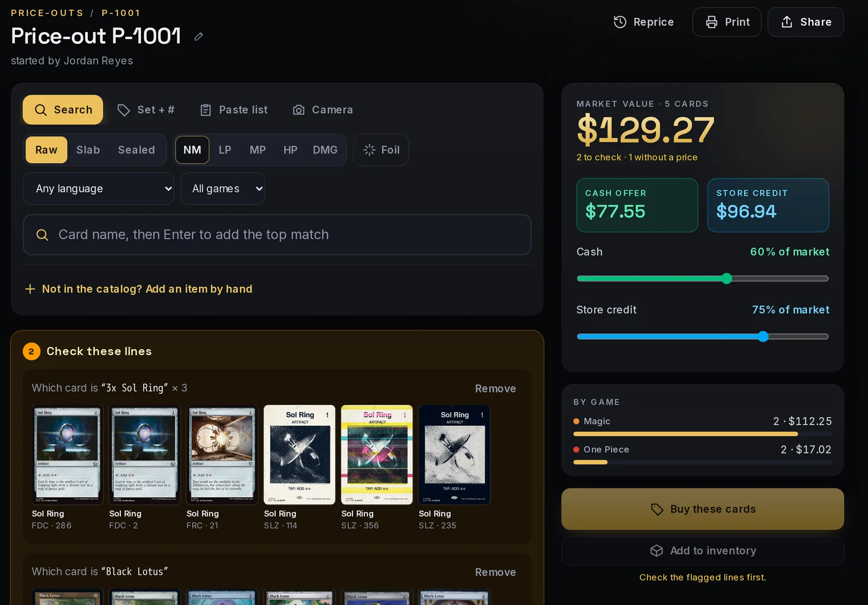
Task: Click the Reprice clock icon
Action: tap(620, 22)
